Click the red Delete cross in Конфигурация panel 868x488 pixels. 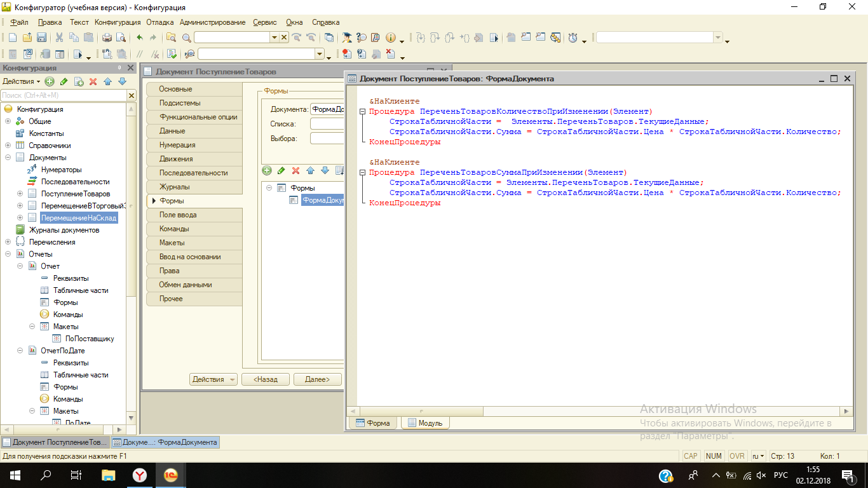(93, 81)
